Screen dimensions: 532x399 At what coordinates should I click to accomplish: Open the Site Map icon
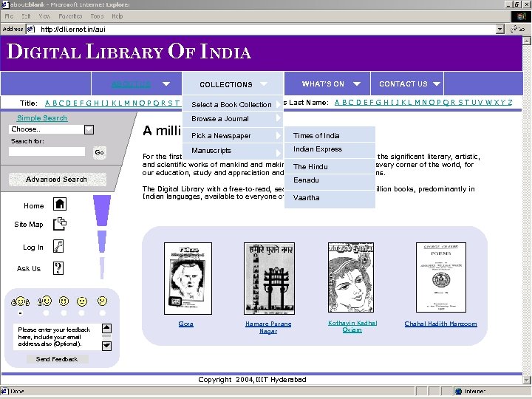pyautogui.click(x=60, y=224)
